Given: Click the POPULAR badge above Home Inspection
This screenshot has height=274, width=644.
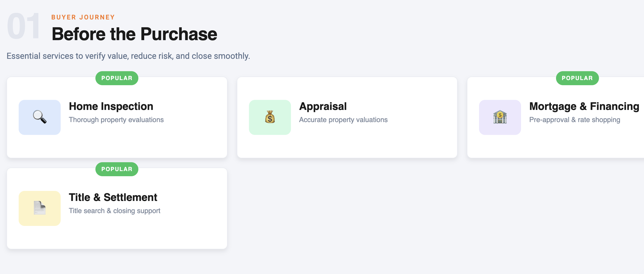Looking at the screenshot, I should coord(117,78).
